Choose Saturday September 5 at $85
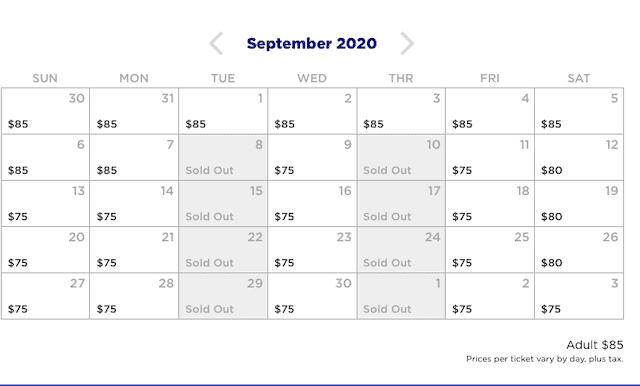The height and width of the screenshot is (386, 640). click(579, 111)
